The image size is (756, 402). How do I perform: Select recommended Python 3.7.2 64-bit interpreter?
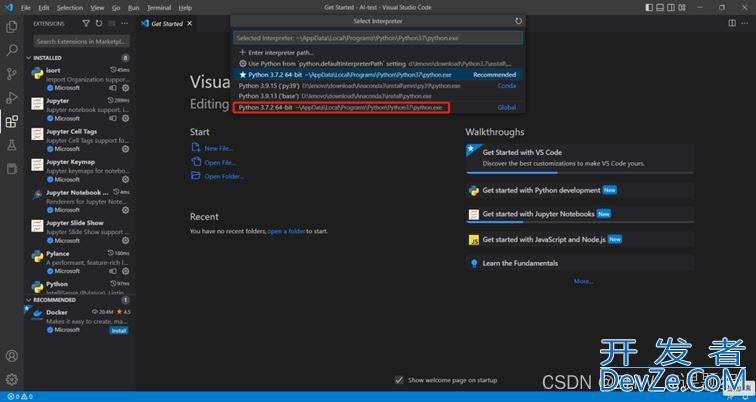(378, 75)
